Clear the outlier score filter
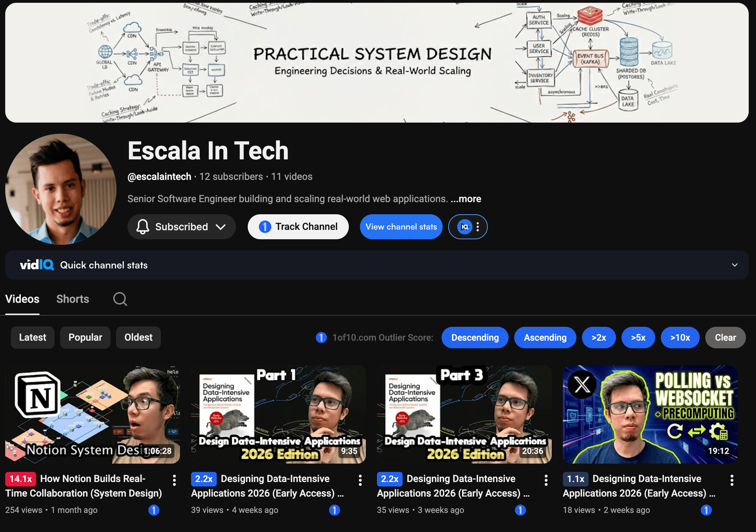The width and height of the screenshot is (756, 532). tap(725, 338)
